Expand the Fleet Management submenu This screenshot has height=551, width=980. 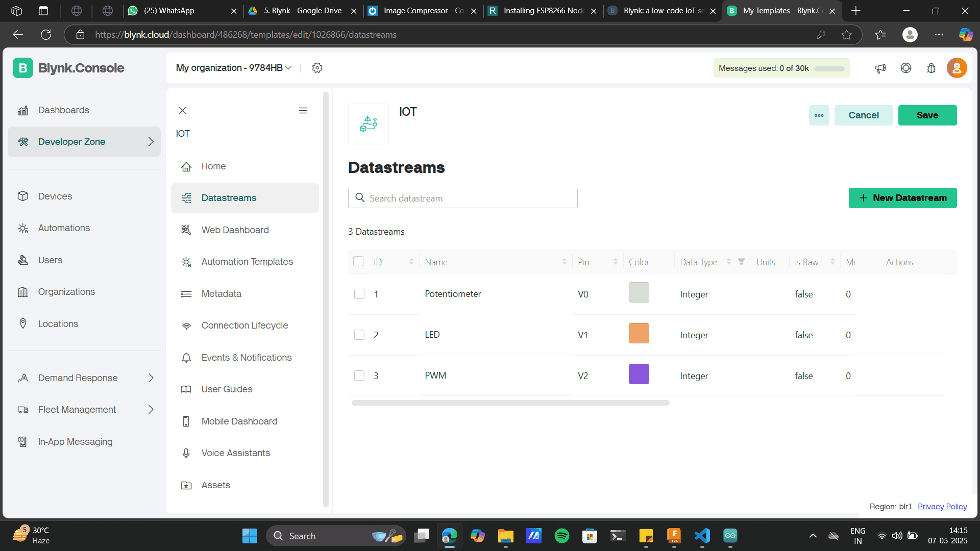[151, 410]
